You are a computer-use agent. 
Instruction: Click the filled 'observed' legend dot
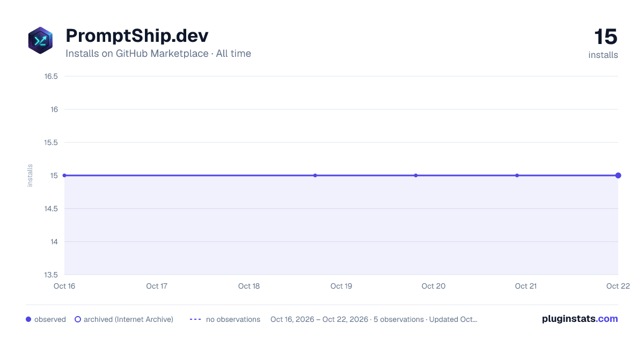point(28,319)
